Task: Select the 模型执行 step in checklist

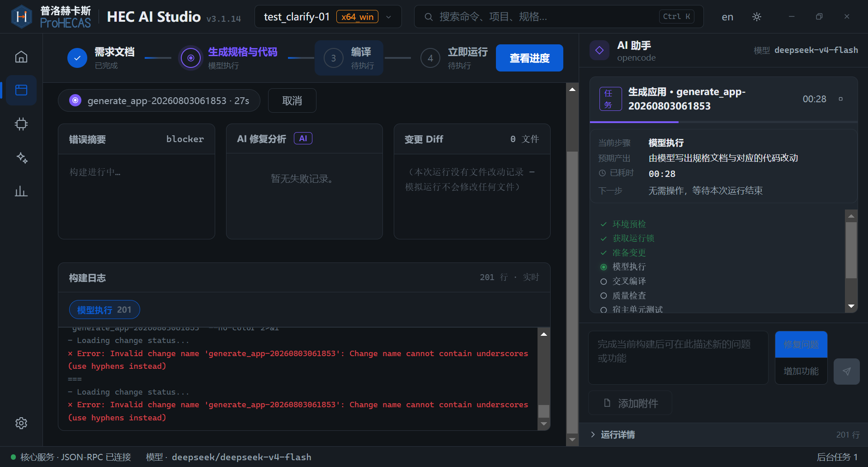Action: click(623, 267)
